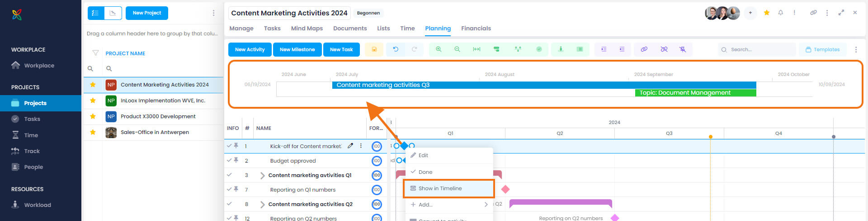Toggle the project favorite star in header
Viewport: 868px width, 221px height.
(x=767, y=13)
